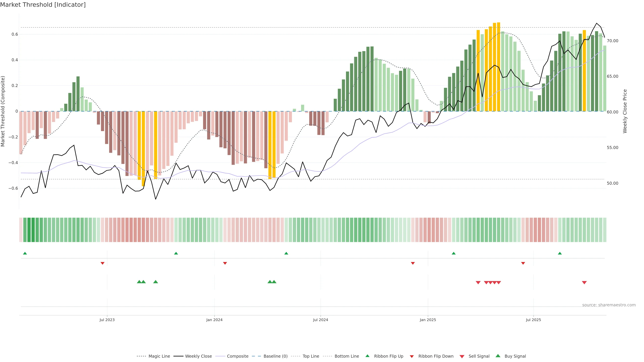
Task: Click the Jul 2025 x-axis label
Action: tap(533, 320)
